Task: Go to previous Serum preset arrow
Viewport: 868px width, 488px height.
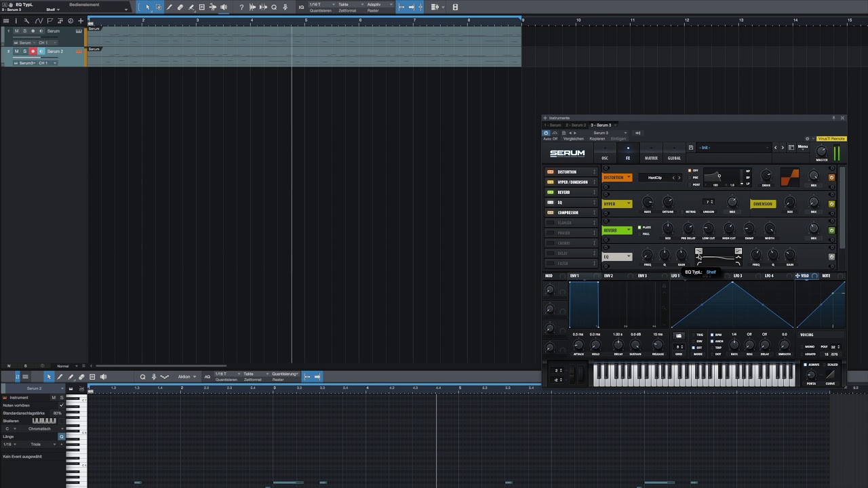Action: click(x=775, y=148)
